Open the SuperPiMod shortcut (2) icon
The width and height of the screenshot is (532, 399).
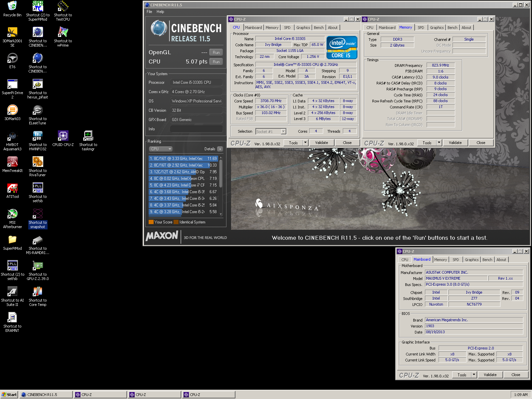point(38,11)
